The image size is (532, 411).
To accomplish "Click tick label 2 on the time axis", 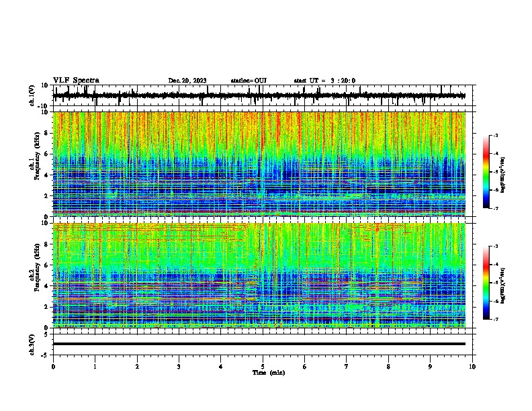I will click(x=137, y=367).
